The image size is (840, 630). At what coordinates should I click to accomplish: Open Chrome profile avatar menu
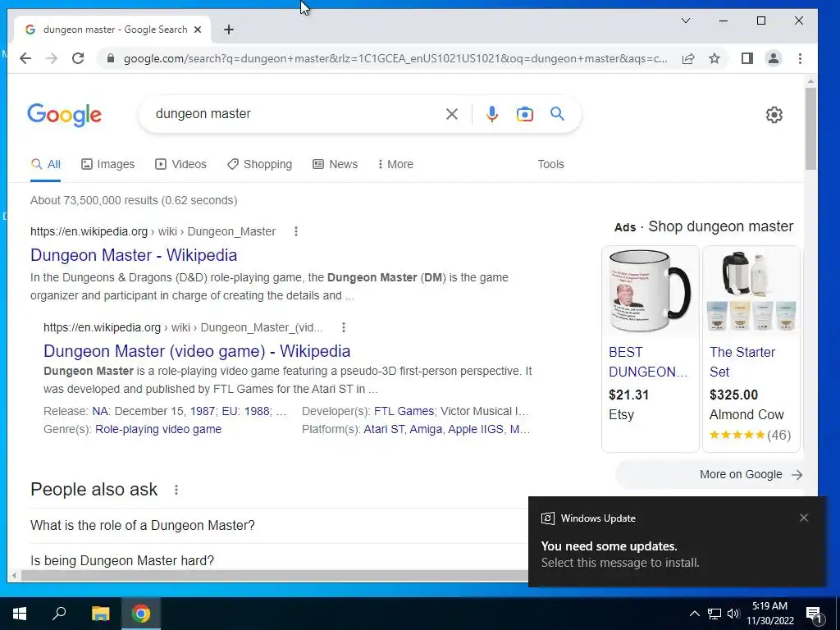(x=774, y=58)
